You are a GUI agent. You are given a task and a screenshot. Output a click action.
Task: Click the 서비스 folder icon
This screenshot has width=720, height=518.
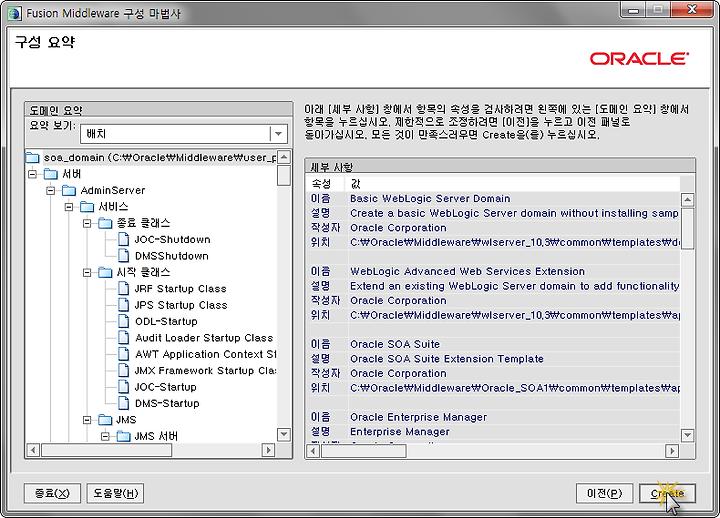[87, 207]
